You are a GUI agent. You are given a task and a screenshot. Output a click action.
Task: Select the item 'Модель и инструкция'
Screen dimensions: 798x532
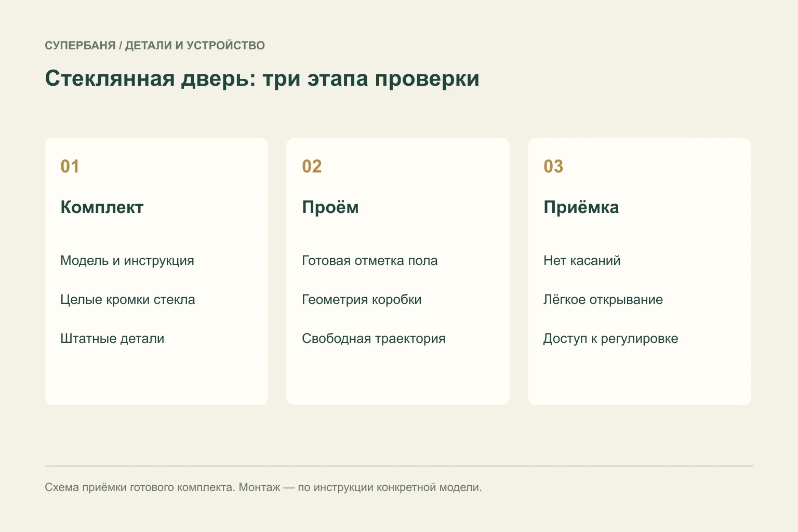(x=127, y=260)
